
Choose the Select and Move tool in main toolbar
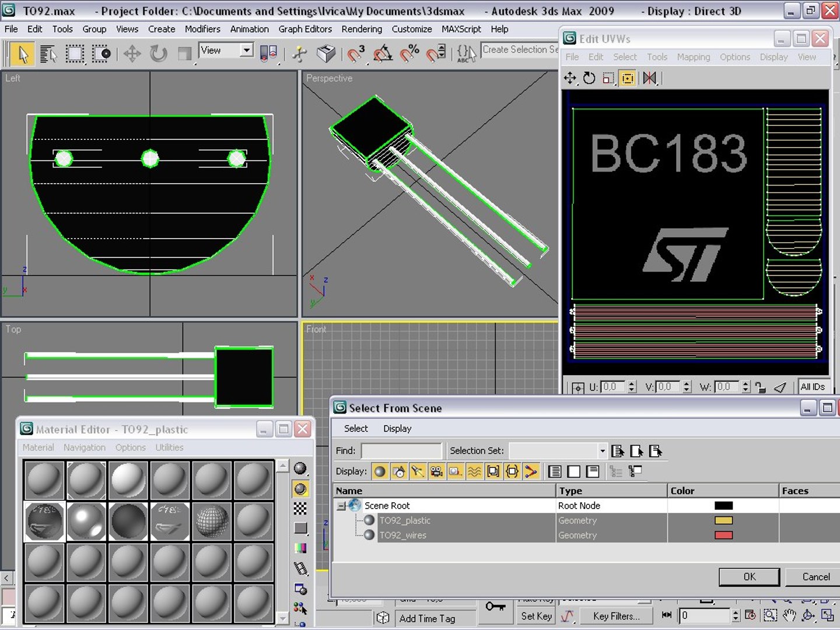coord(132,54)
